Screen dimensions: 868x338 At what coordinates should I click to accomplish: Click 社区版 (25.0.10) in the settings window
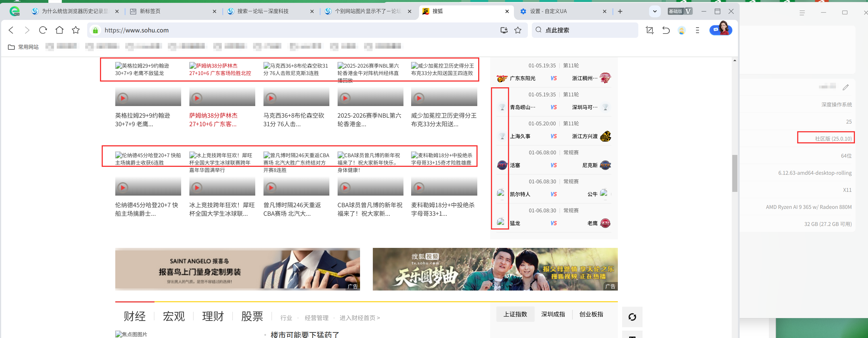833,139
